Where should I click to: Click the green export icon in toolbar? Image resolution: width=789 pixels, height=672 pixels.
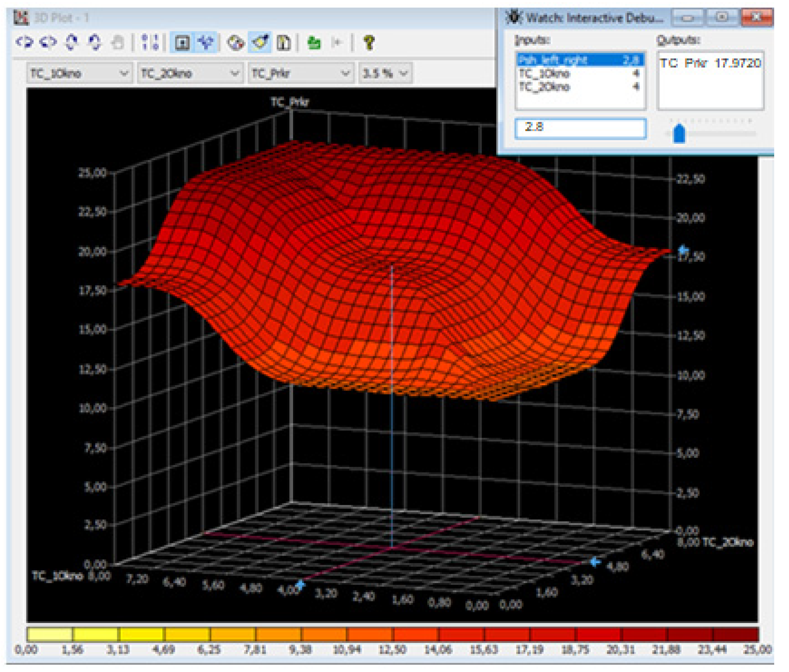click(314, 43)
